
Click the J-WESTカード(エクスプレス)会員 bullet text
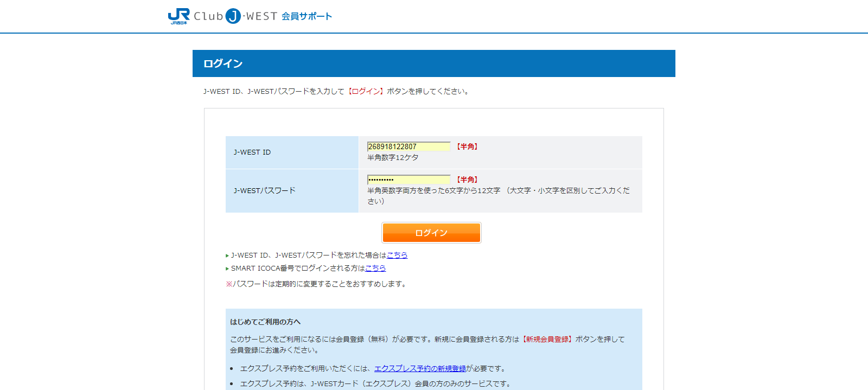point(375,383)
